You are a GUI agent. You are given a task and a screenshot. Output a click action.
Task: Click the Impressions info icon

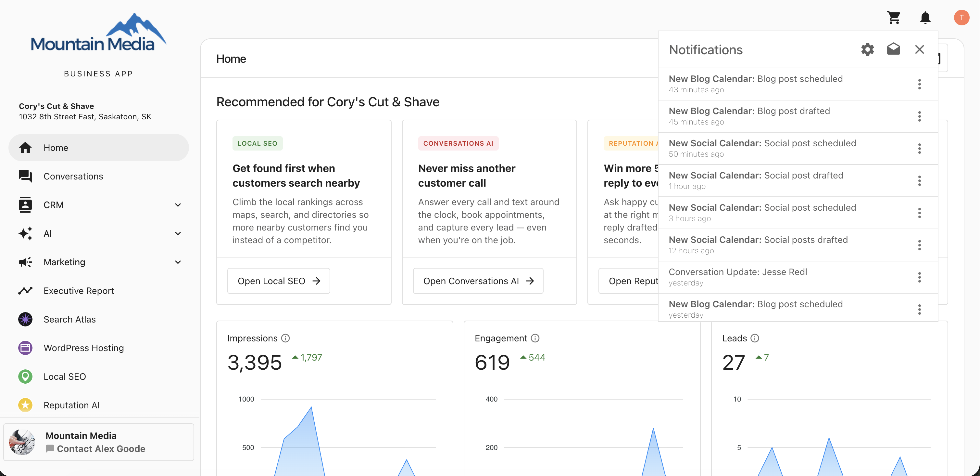tap(285, 338)
